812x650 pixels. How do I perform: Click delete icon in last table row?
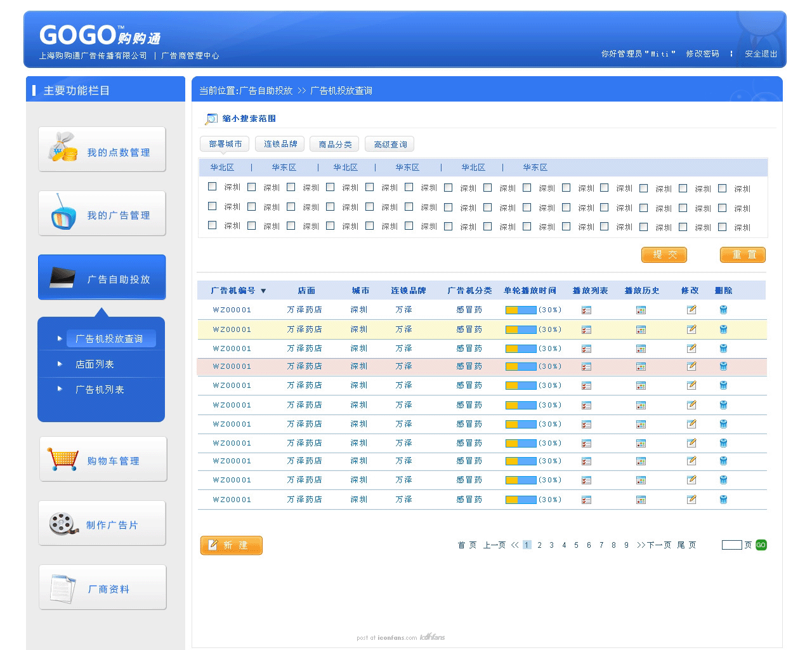pos(723,500)
